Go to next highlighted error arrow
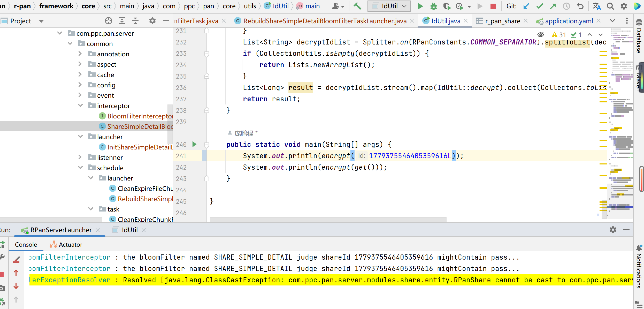The width and height of the screenshot is (644, 309). pyautogui.click(x=601, y=35)
